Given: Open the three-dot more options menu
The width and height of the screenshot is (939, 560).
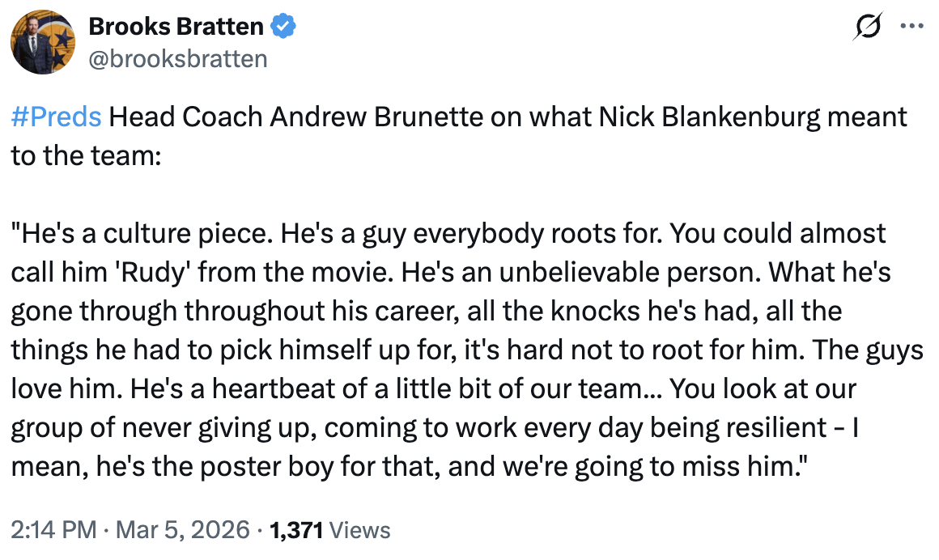Looking at the screenshot, I should tap(911, 26).
